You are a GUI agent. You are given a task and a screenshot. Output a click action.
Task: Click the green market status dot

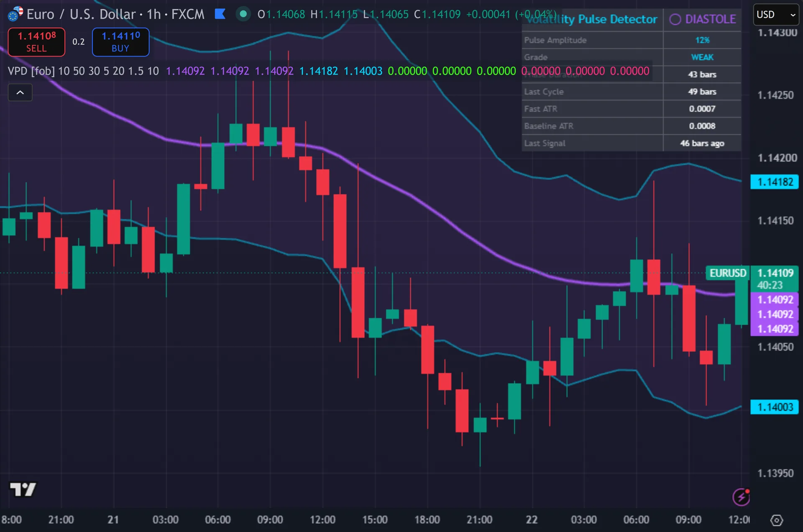[243, 14]
